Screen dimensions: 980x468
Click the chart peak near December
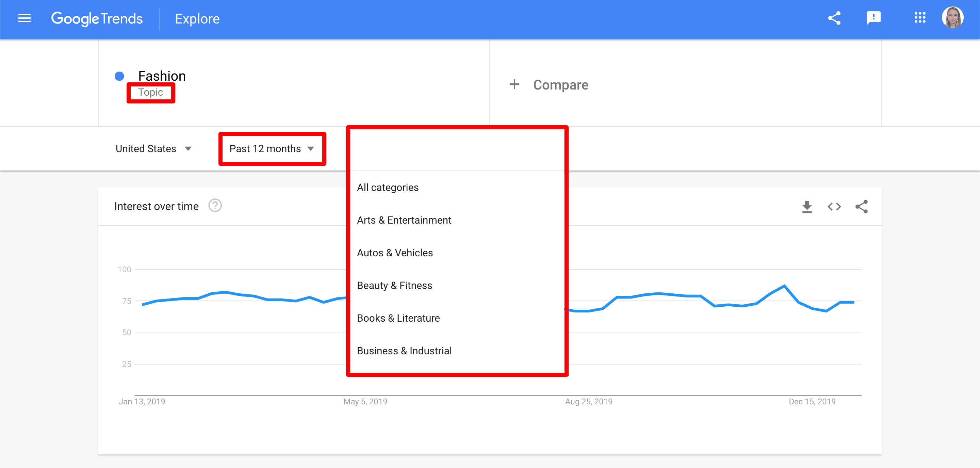[x=784, y=286]
